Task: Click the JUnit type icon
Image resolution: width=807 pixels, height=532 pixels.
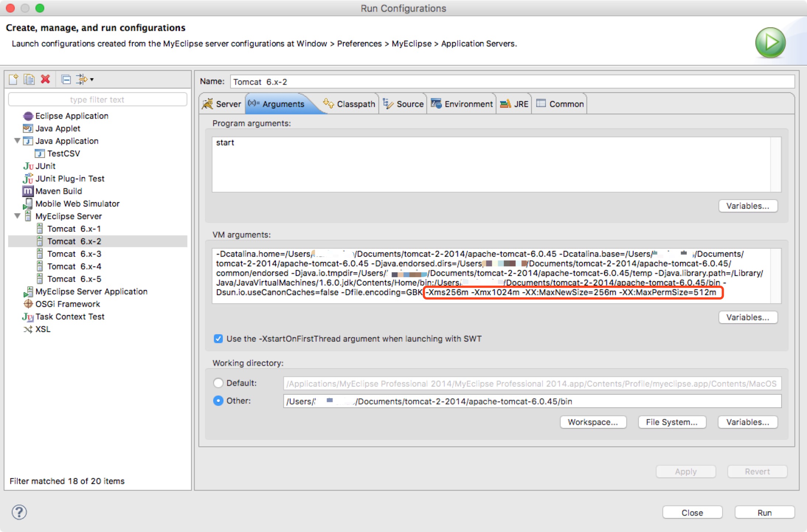Action: coord(28,166)
